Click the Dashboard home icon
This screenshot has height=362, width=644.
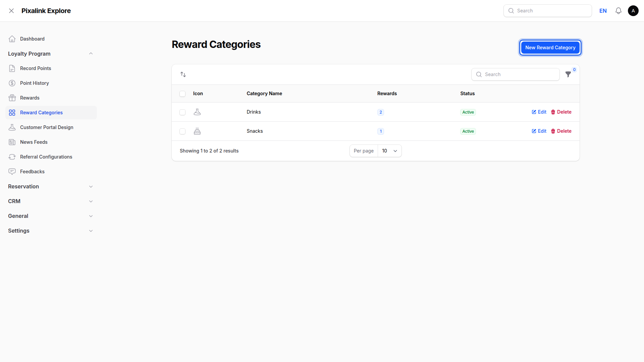coord(12,39)
